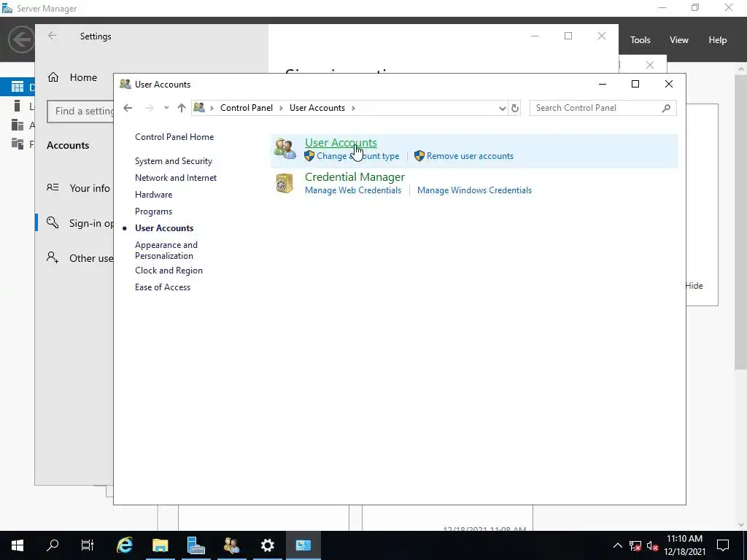Select Dashboard icon in Server Manager sidebar
747x560 pixels.
tap(18, 87)
